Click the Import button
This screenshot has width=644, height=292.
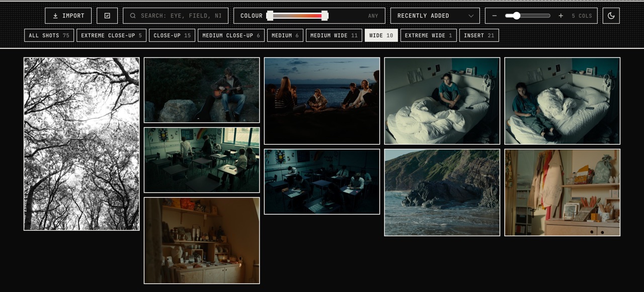68,16
